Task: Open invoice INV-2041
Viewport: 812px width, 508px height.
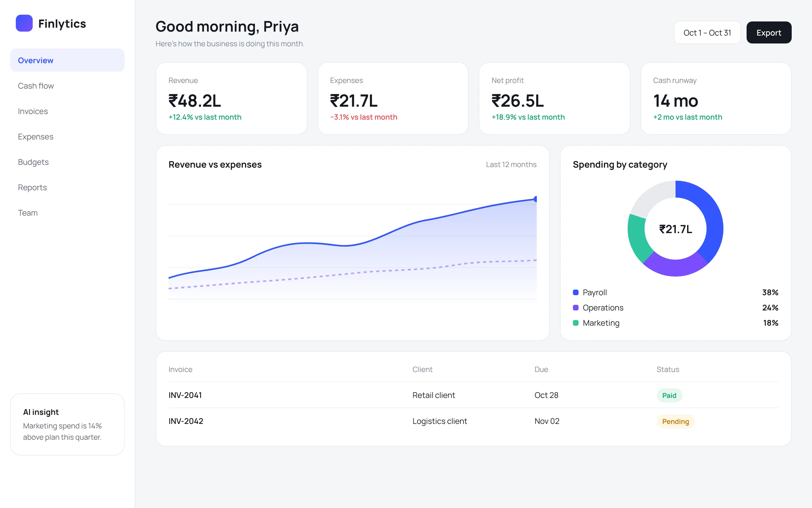Action: 185,395
